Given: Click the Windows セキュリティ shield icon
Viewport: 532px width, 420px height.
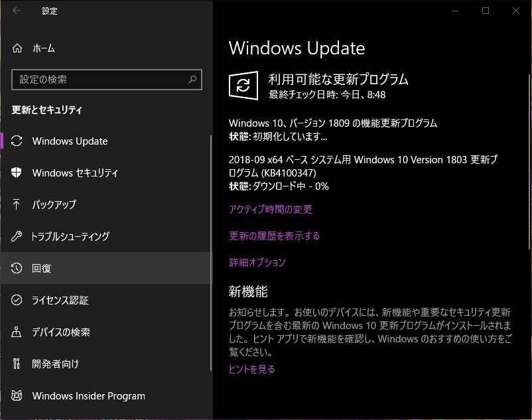Looking at the screenshot, I should point(17,173).
